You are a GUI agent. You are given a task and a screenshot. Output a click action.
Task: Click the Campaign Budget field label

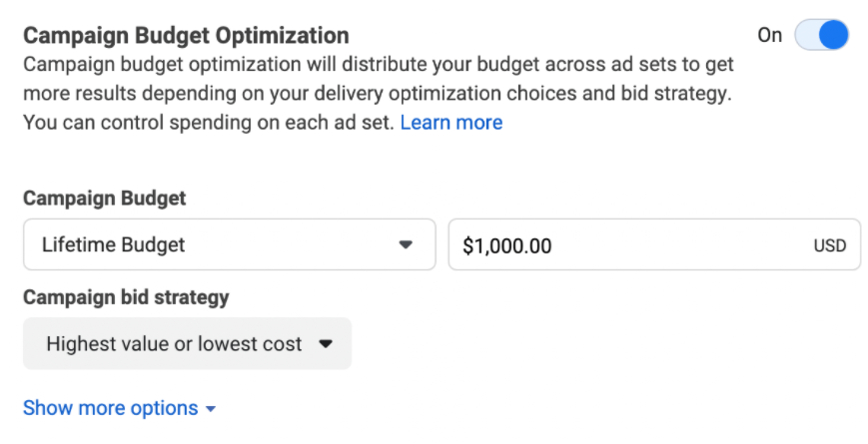pyautogui.click(x=105, y=198)
